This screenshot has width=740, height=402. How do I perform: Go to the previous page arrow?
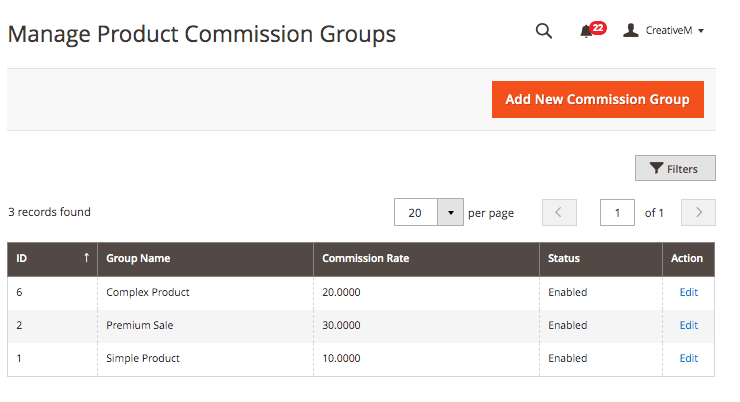tap(559, 213)
